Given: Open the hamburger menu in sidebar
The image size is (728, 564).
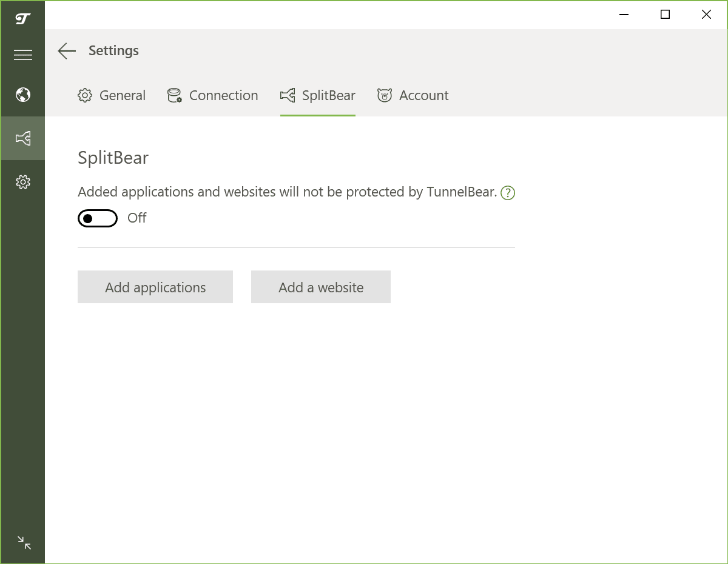Looking at the screenshot, I should [x=23, y=56].
